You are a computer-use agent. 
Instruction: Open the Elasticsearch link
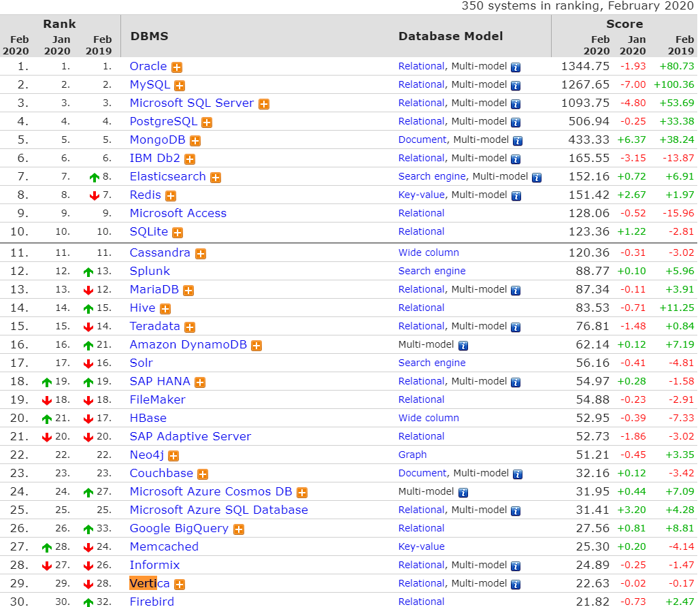click(x=168, y=176)
